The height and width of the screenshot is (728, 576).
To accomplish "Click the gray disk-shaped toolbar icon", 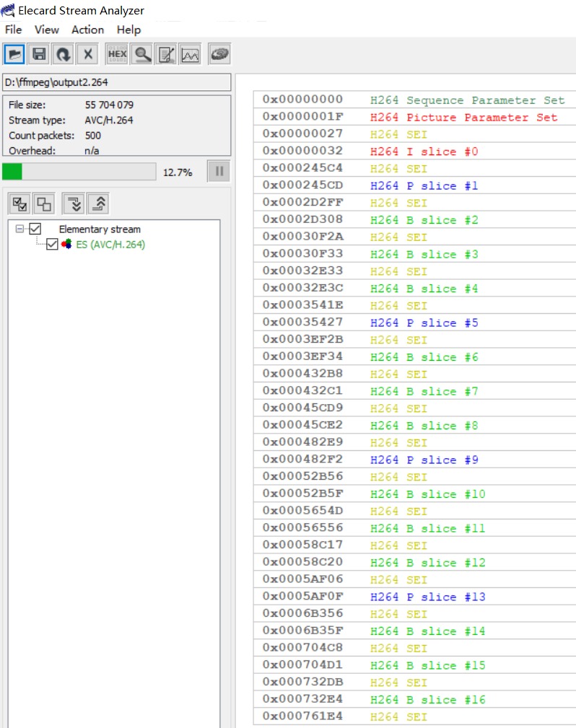I will [x=219, y=54].
